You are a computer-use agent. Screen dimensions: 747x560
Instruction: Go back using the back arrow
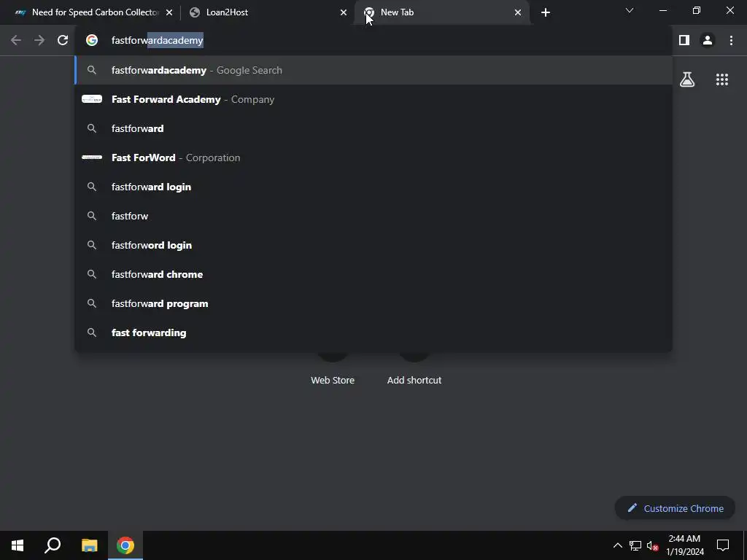pyautogui.click(x=16, y=41)
